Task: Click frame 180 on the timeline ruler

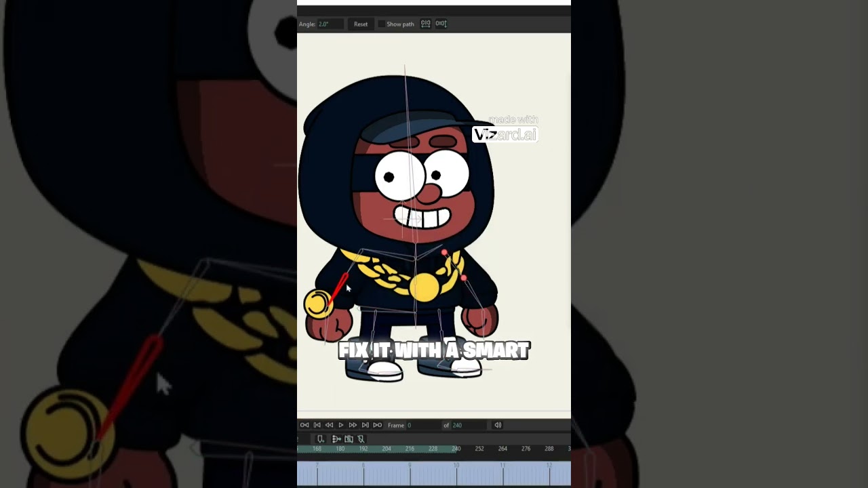Action: [340, 449]
